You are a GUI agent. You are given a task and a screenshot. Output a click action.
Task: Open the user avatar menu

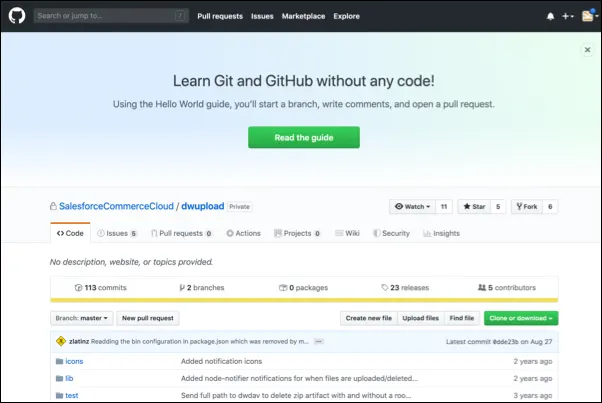(x=590, y=16)
